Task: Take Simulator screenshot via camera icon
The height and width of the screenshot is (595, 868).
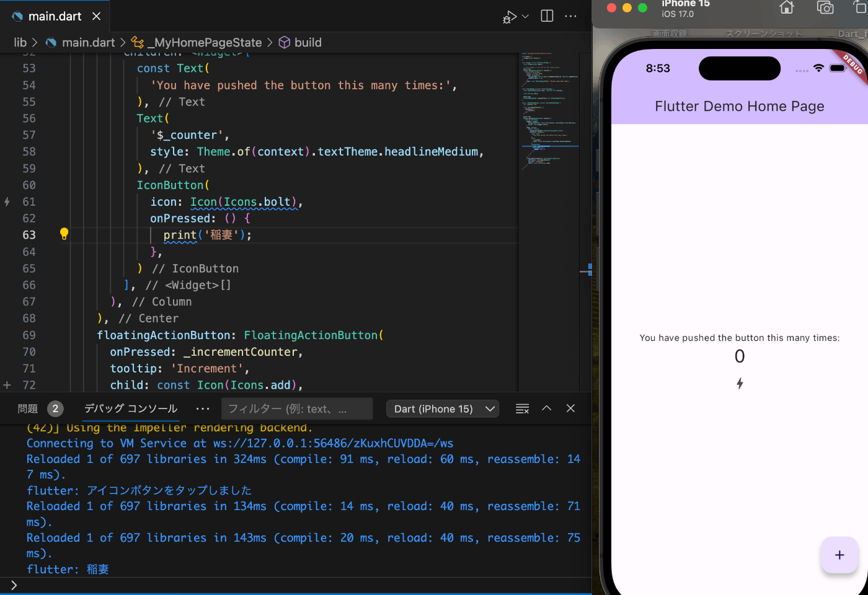Action: [825, 7]
